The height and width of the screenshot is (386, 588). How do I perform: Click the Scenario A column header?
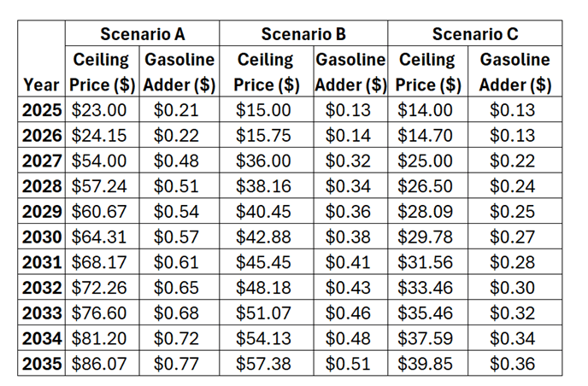[142, 34]
